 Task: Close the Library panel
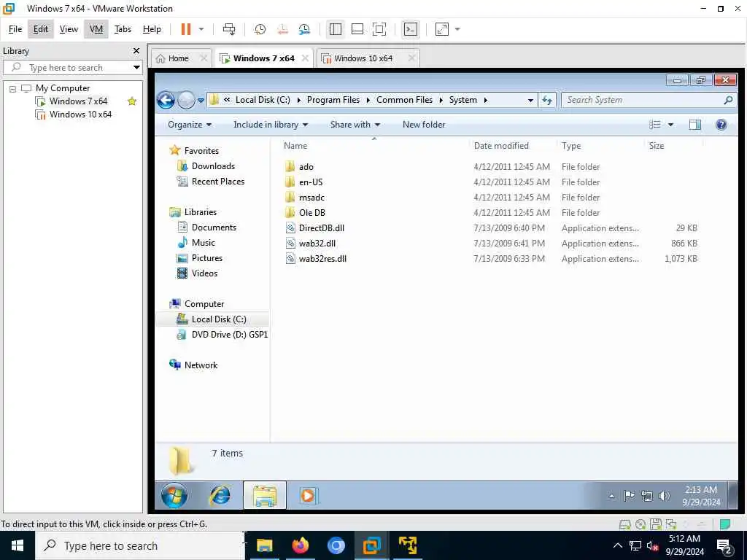click(136, 50)
